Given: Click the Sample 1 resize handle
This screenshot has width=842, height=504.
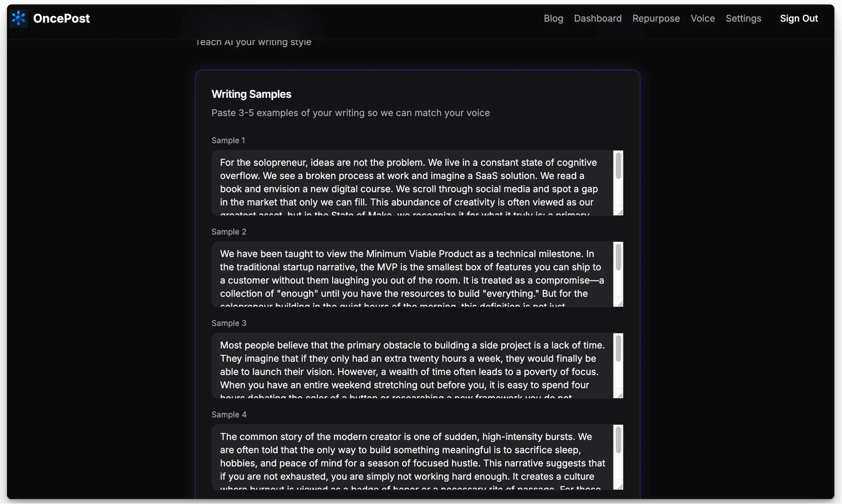Looking at the screenshot, I should pos(620,212).
